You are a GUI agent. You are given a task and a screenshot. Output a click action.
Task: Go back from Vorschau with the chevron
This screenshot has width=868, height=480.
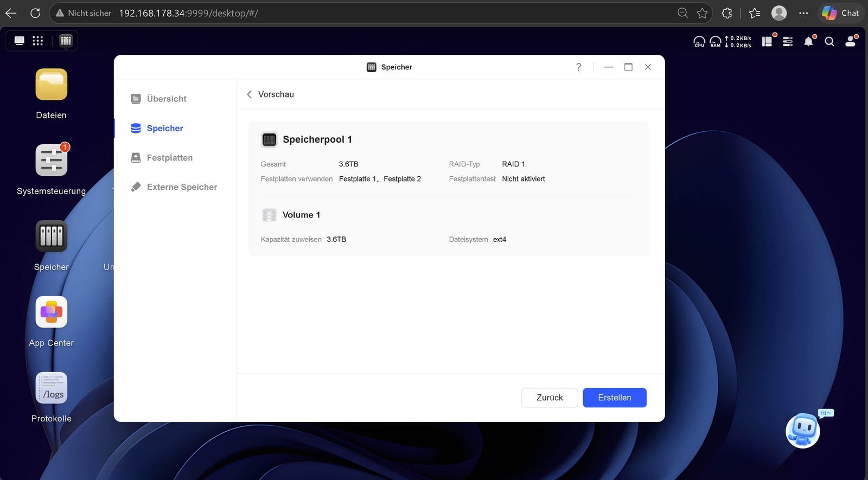[x=249, y=94]
